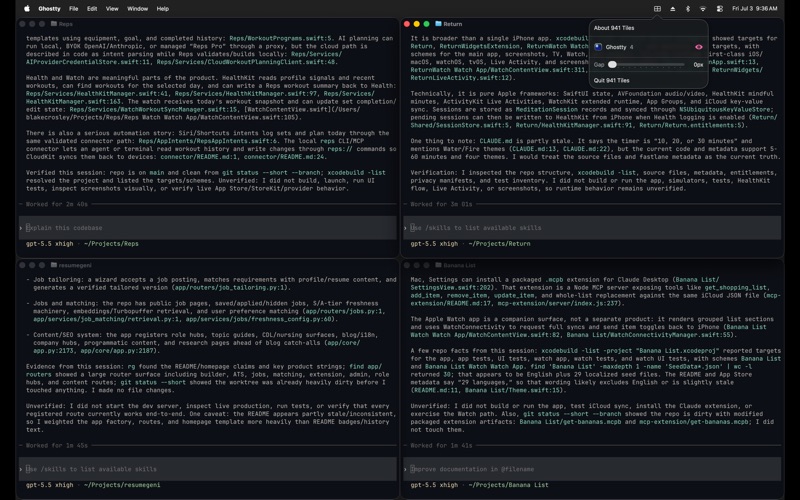Click the date and time in the menu bar

[755, 9]
